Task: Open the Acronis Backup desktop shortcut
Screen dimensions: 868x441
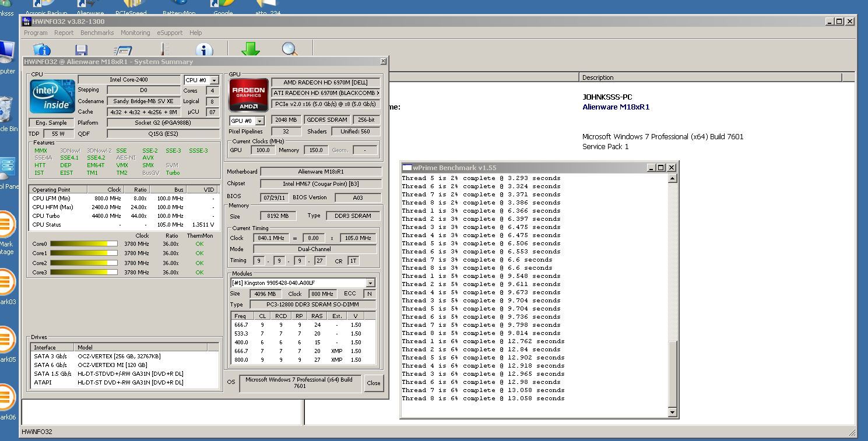Action: pos(46,7)
